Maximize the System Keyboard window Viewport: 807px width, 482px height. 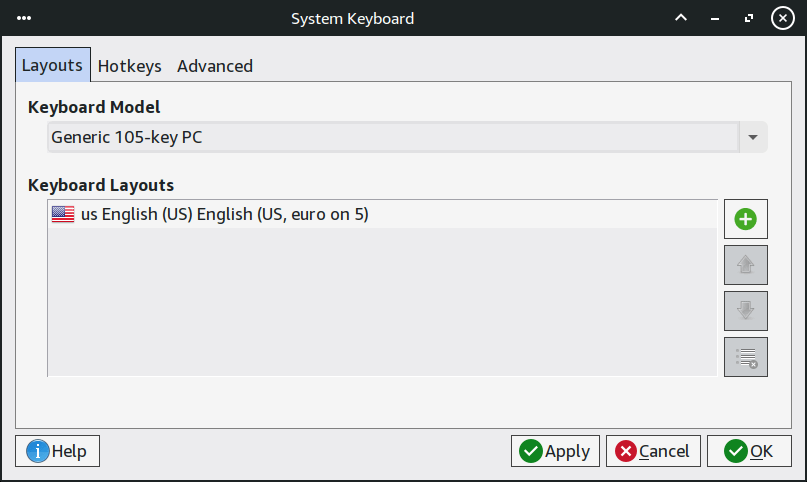(x=747, y=18)
